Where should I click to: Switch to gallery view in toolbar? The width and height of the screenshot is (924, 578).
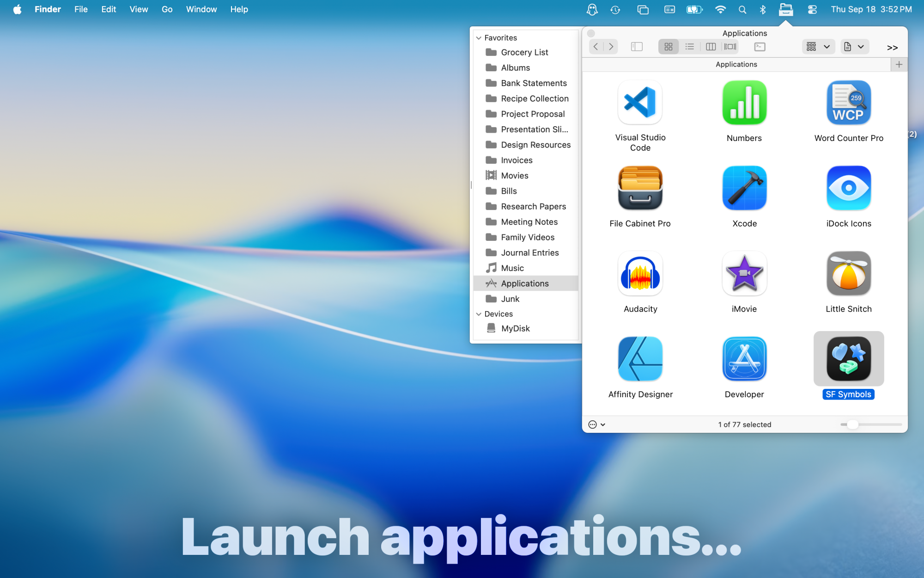(x=730, y=47)
